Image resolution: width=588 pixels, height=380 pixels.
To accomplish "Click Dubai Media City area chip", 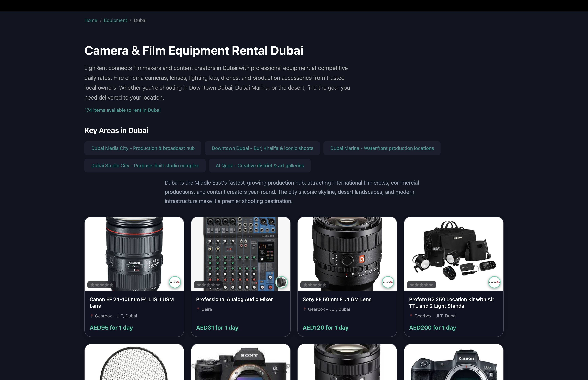I will (x=143, y=148).
